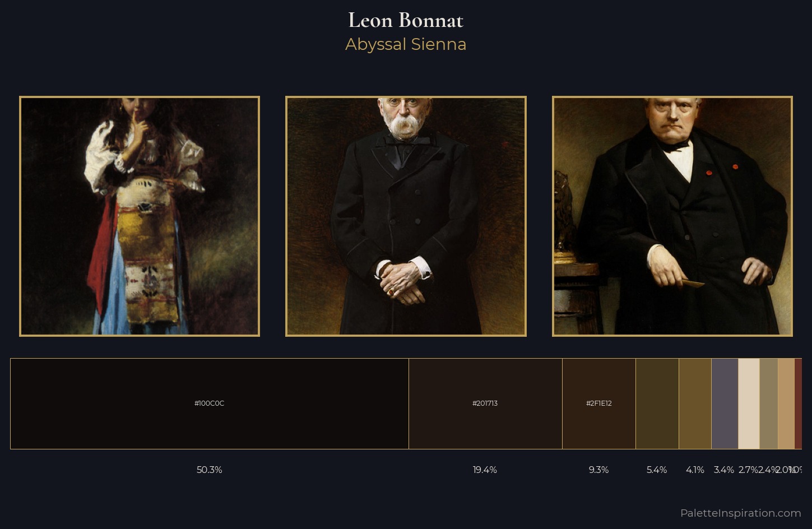Click the 9.3% percentage label
This screenshot has width=812, height=529.
pyautogui.click(x=599, y=470)
